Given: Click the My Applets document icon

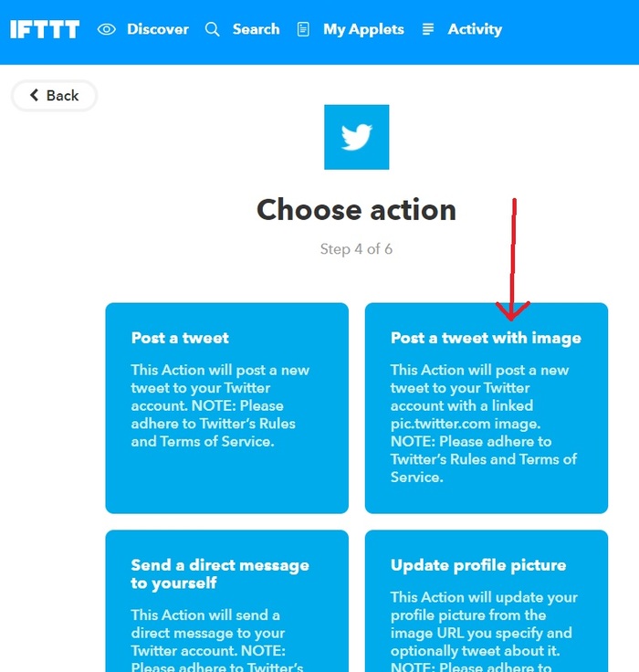Looking at the screenshot, I should coord(303,29).
